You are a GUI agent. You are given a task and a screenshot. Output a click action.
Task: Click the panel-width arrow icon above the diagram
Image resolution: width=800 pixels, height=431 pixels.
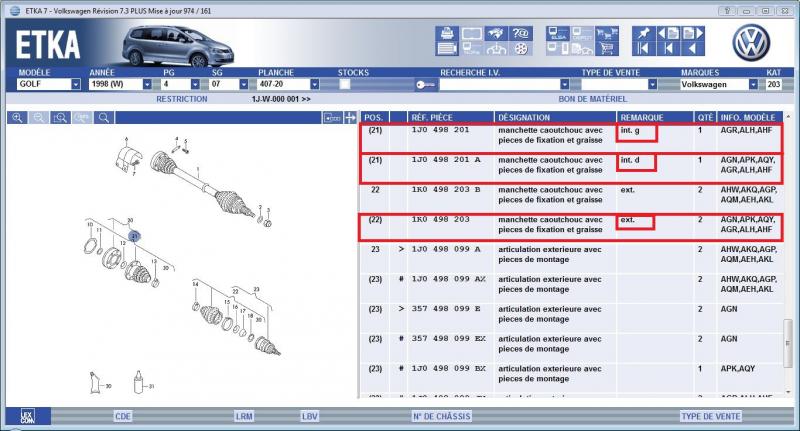(x=332, y=118)
